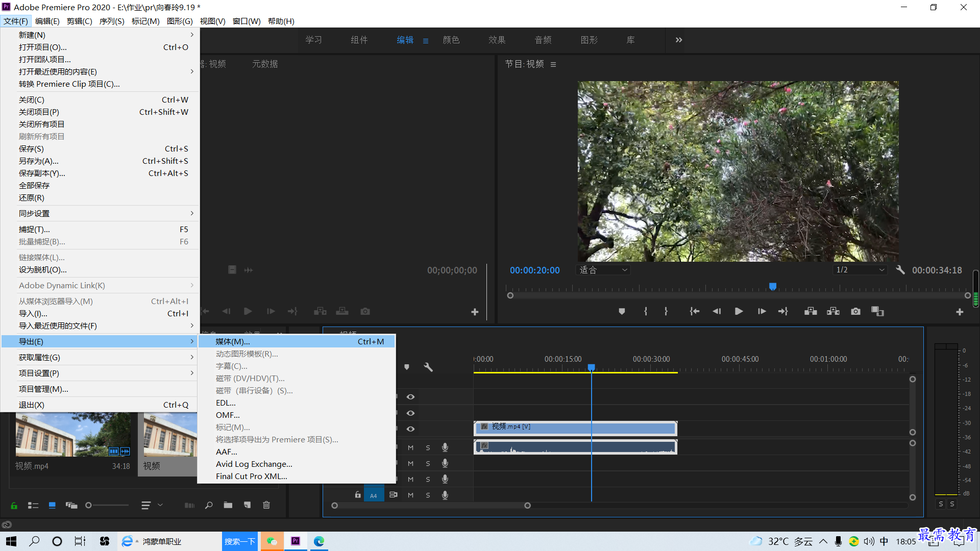Step back one frame in Program monitor
The width and height of the screenshot is (980, 551).
pyautogui.click(x=717, y=311)
